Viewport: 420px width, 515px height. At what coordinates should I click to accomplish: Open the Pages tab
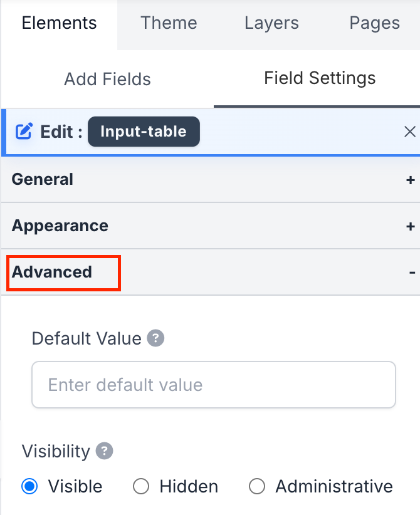pos(374,24)
